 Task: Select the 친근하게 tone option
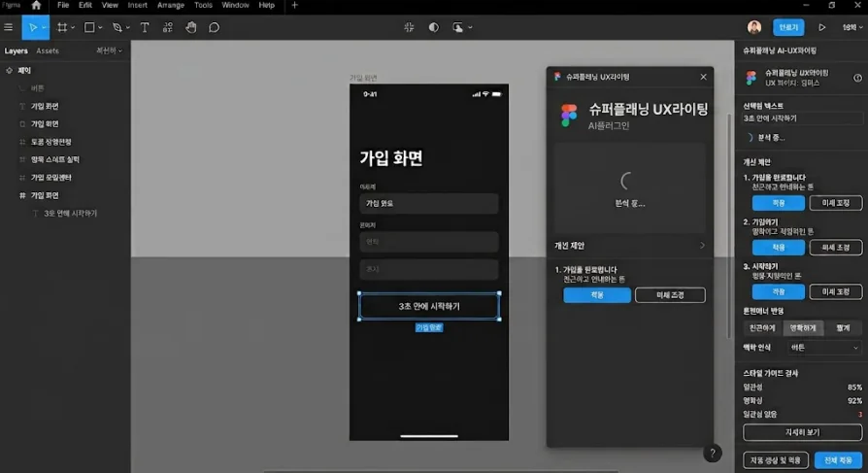coord(762,328)
